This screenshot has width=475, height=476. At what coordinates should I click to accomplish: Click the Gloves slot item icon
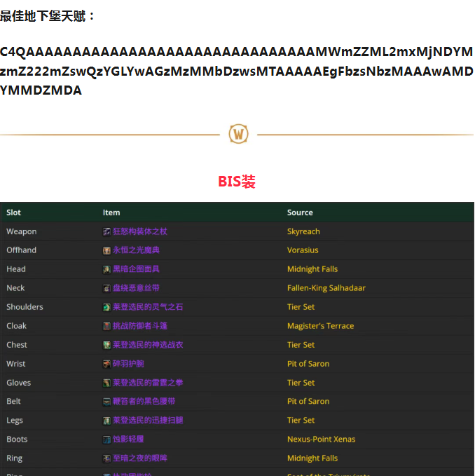106,383
